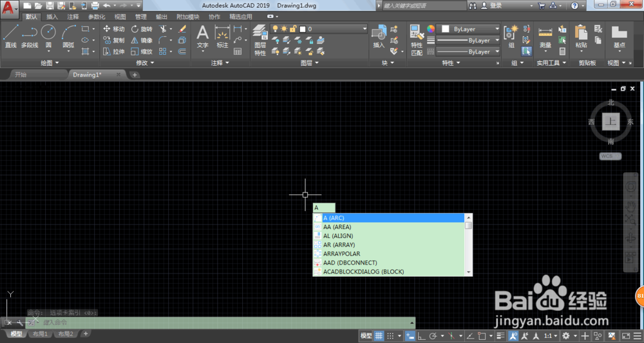Screen dimensions: 644x343
Task: Click the 插入 (Insert block) tool
Action: pos(379,36)
